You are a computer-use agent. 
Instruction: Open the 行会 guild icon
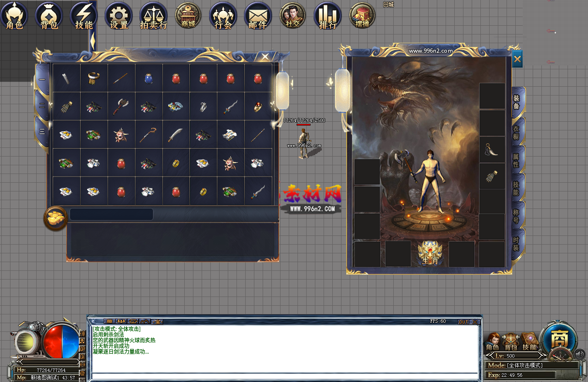tap(223, 16)
